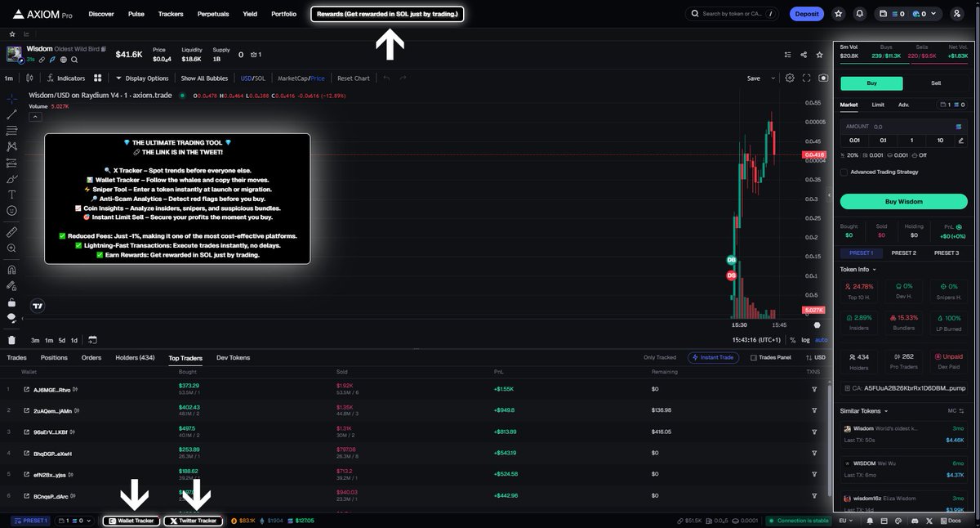Remove drawings with the trash icon
Screen dimensions: 980x528
tap(11, 340)
